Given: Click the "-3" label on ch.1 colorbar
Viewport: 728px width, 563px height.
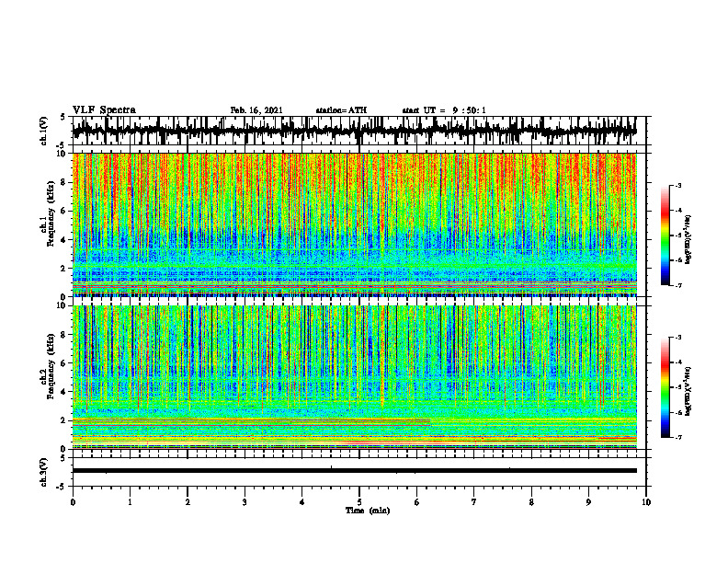Looking at the screenshot, I should 677,186.
